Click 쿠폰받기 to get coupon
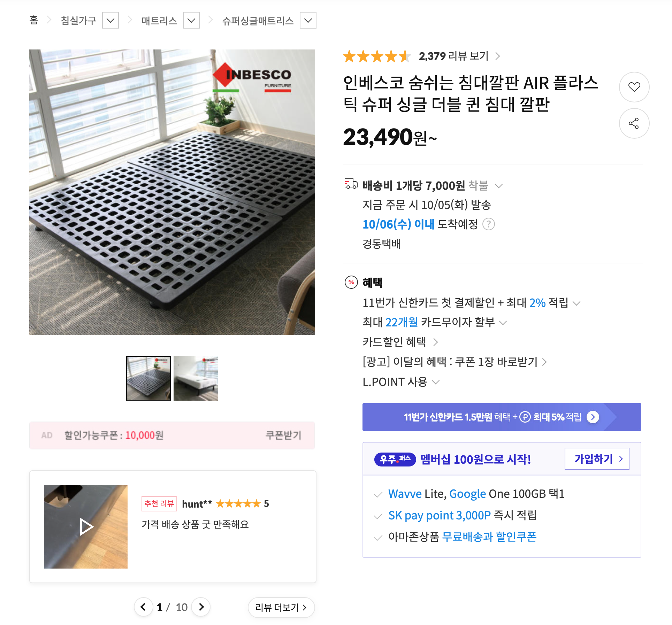This screenshot has height=625, width=672. (x=283, y=435)
